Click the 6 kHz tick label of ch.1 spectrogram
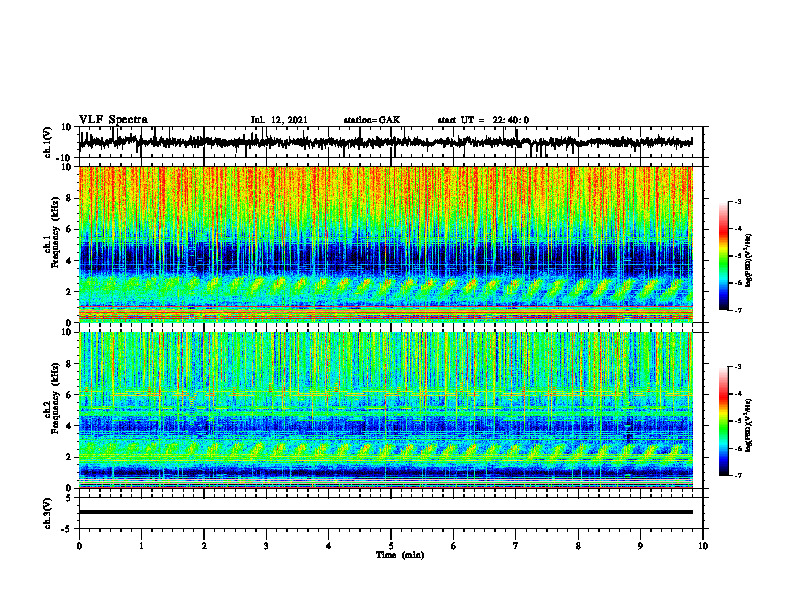Screen dimensions: 792x612 69,229
